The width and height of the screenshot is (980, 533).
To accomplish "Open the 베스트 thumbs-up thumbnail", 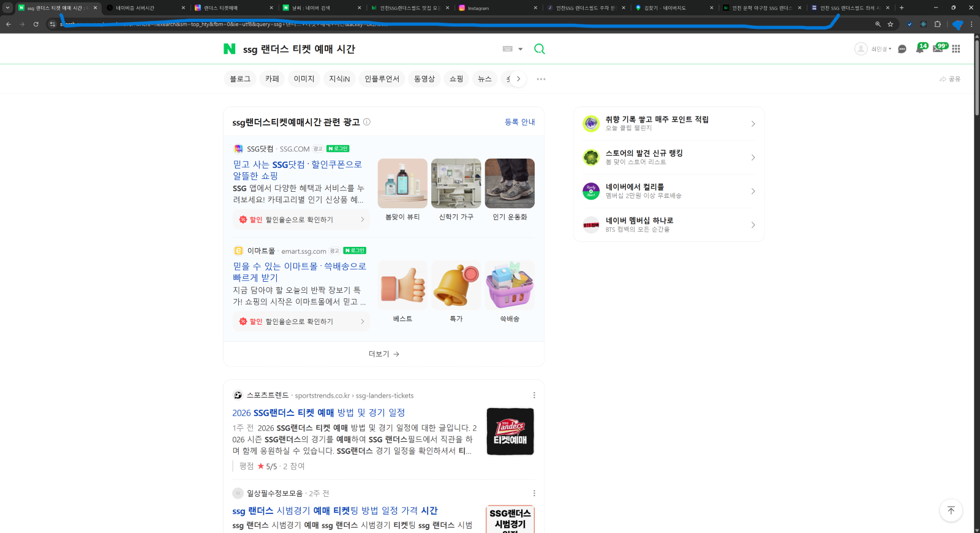I will point(402,285).
